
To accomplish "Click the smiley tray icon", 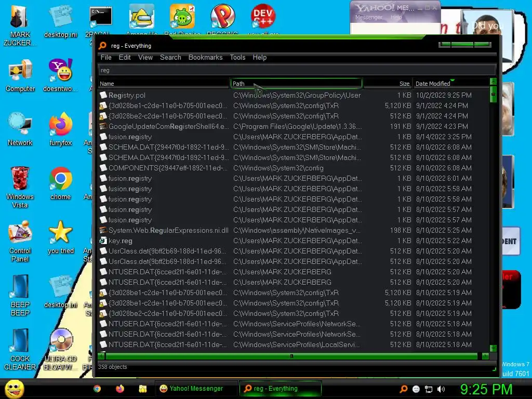I will [416, 389].
